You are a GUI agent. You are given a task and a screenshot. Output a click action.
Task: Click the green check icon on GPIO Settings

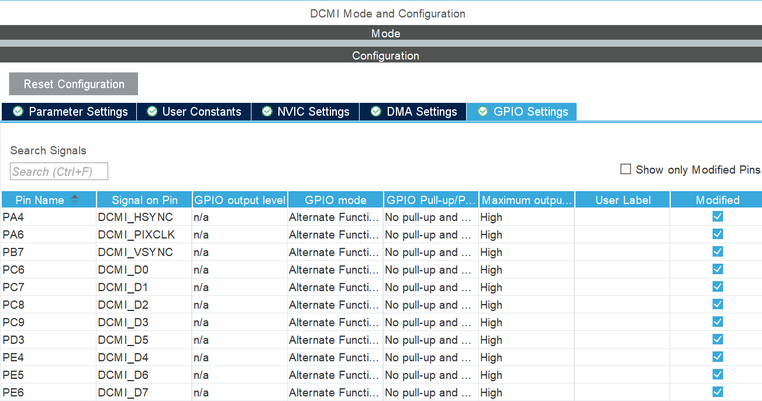483,111
